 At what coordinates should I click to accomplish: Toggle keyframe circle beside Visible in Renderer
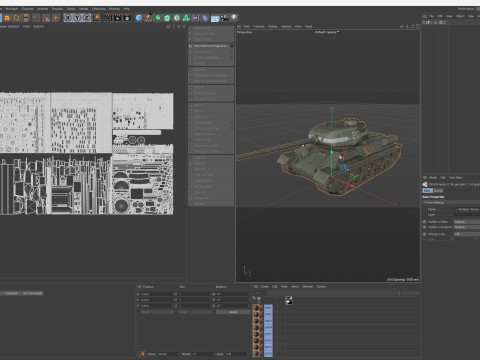[x=425, y=227]
